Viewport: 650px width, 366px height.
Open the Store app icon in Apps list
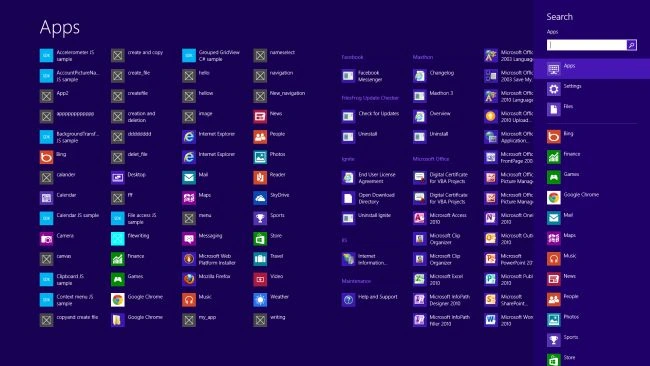pos(260,239)
